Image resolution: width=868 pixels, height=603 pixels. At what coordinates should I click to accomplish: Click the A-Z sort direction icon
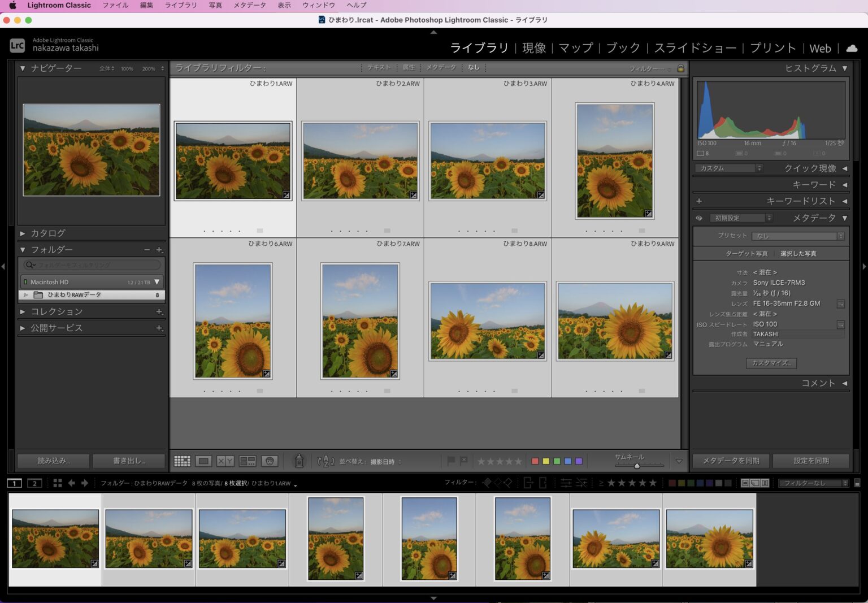(x=326, y=461)
